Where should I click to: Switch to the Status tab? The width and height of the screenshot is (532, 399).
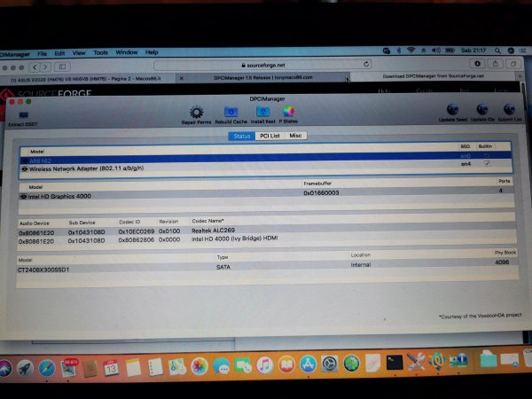coord(242,136)
